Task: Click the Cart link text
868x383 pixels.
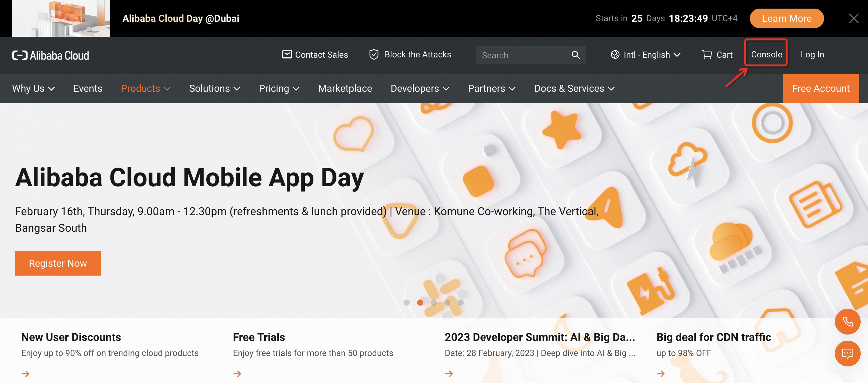Action: [724, 55]
